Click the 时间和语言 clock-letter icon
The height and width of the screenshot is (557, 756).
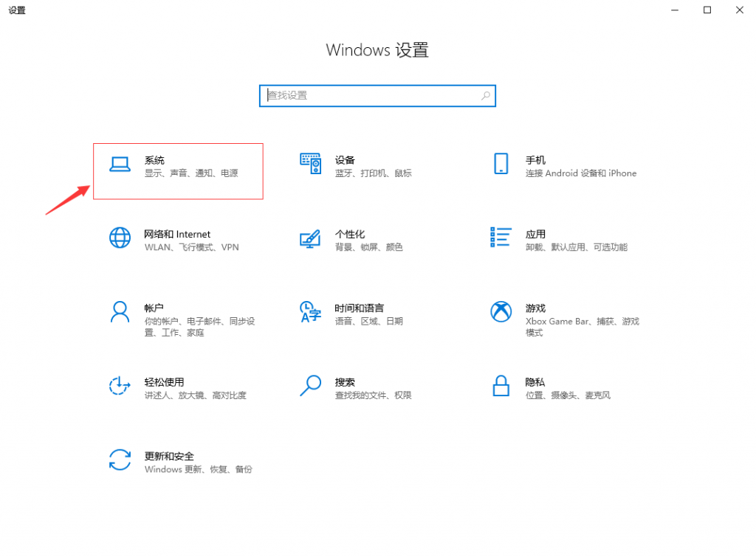point(311,312)
